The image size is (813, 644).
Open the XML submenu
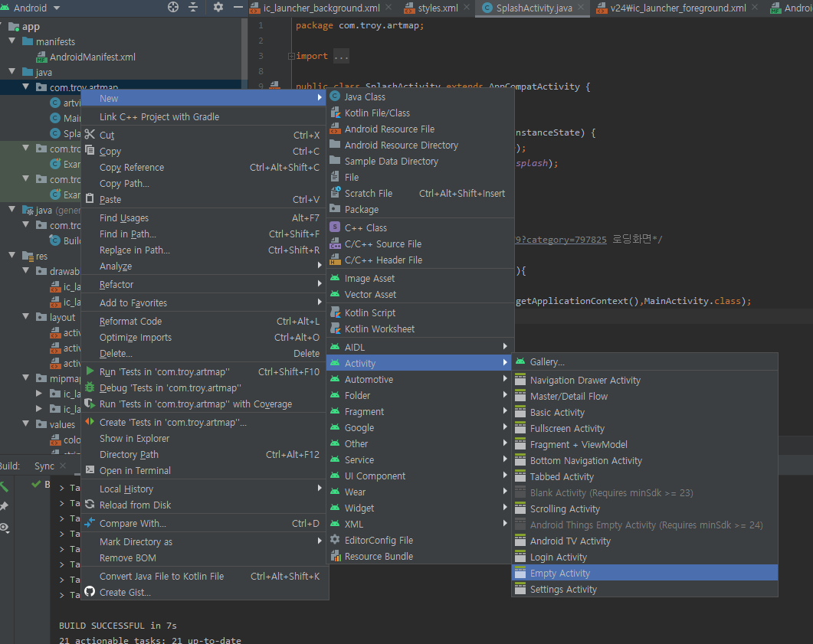421,524
